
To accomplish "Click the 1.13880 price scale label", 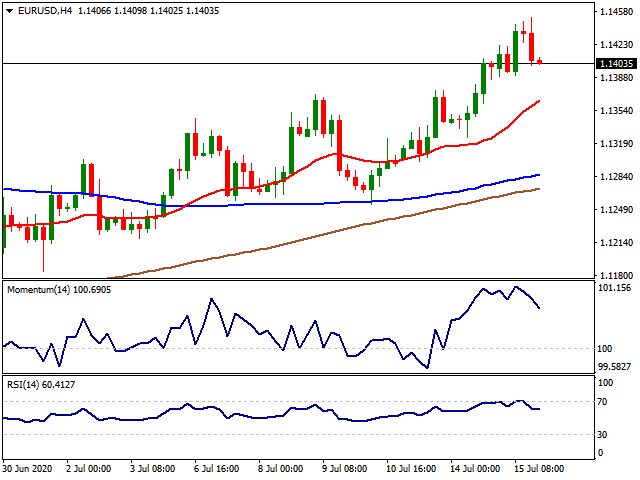I will [616, 78].
